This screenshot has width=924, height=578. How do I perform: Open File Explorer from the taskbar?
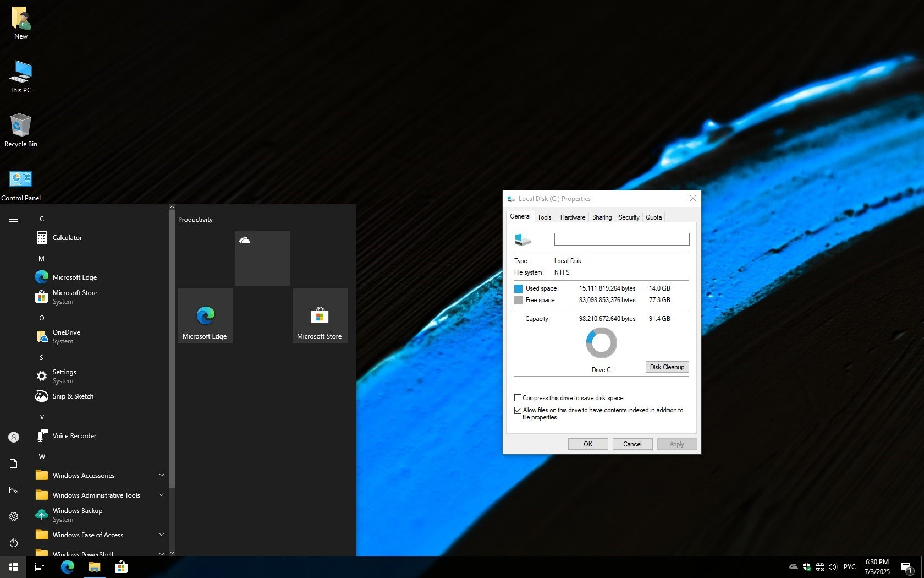pyautogui.click(x=95, y=567)
